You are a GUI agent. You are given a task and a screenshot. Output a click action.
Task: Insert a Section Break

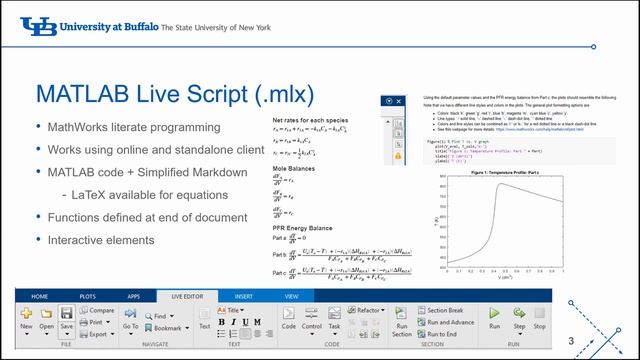pyautogui.click(x=440, y=310)
